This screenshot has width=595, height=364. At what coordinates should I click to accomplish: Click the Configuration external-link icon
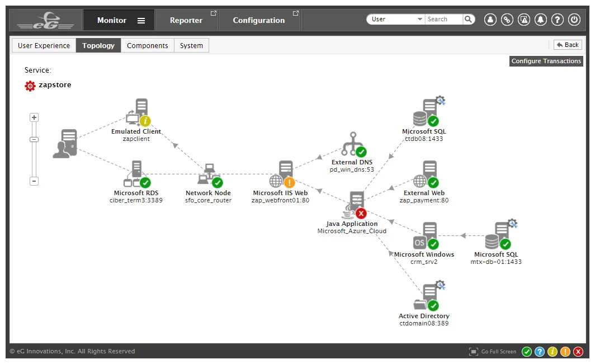296,13
